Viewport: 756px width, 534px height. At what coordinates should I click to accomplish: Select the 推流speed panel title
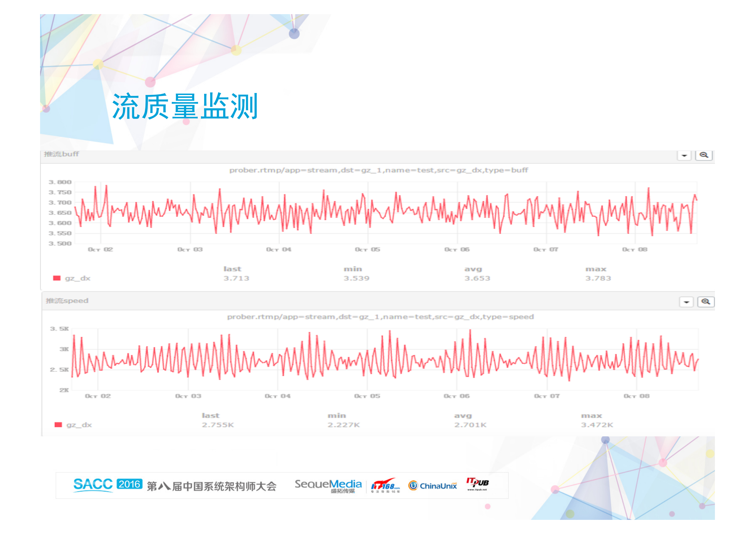coord(67,301)
